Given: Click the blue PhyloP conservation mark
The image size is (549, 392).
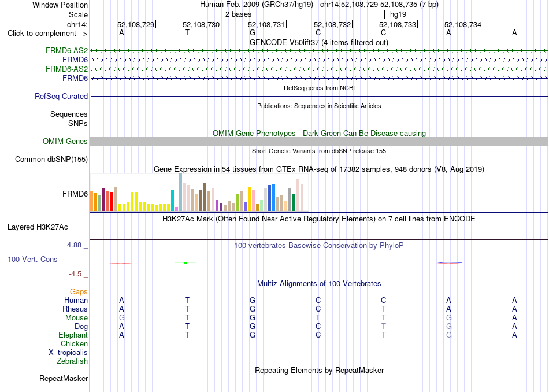Looking at the screenshot, I should (450, 262).
